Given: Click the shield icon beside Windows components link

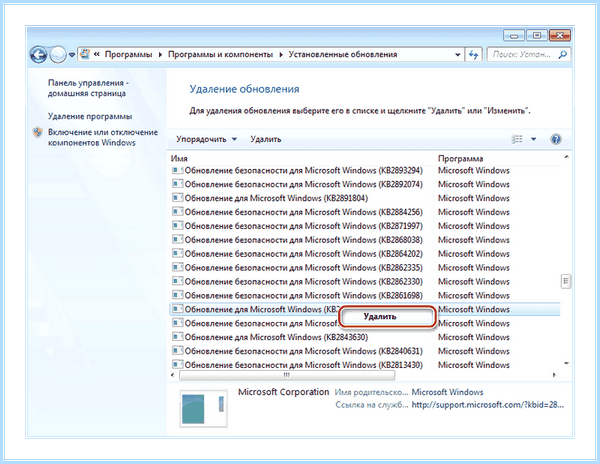Looking at the screenshot, I should [38, 132].
